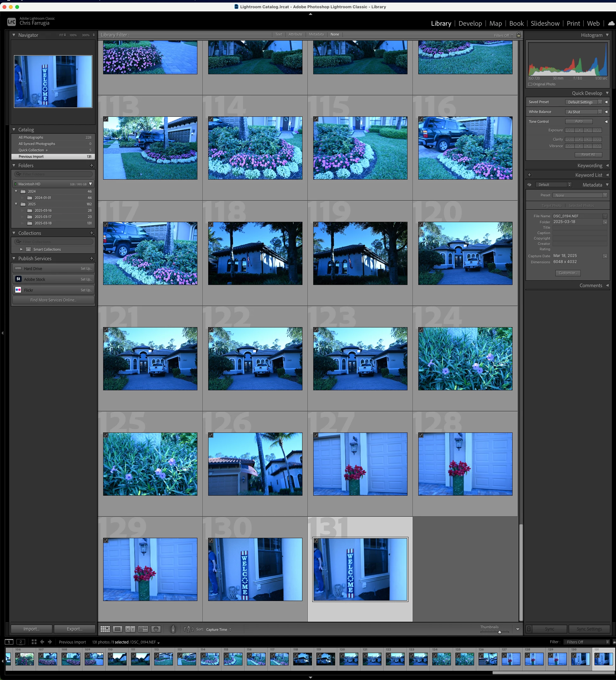Switch to Grid view icon
Image resolution: width=616 pixels, height=680 pixels.
(x=105, y=629)
